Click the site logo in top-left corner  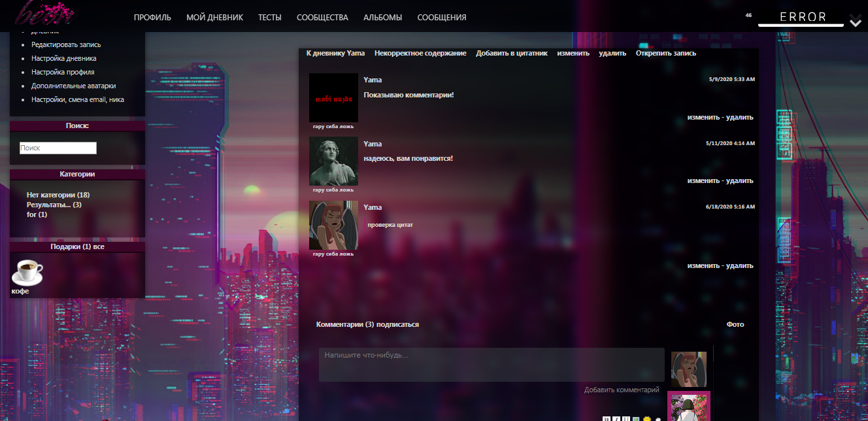click(44, 13)
